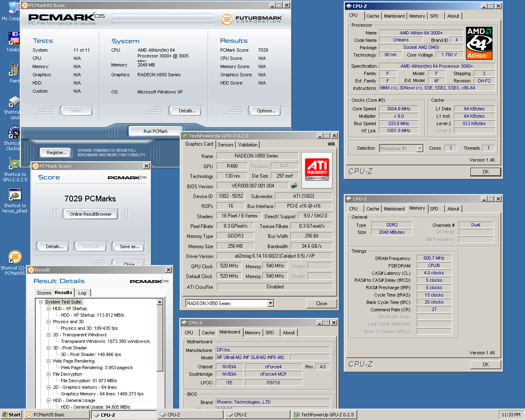Click the Run PCMark button
Viewport: 525px width, 420px height.
[x=155, y=131]
